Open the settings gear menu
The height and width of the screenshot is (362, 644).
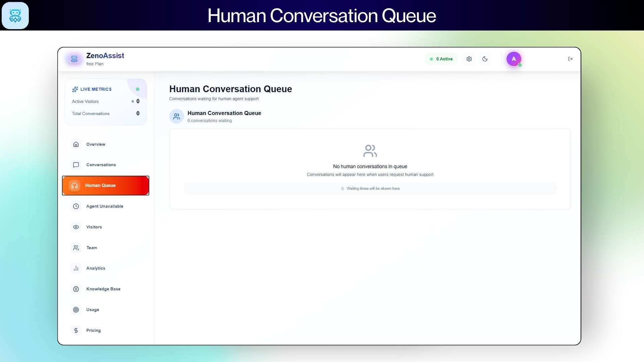click(x=469, y=59)
